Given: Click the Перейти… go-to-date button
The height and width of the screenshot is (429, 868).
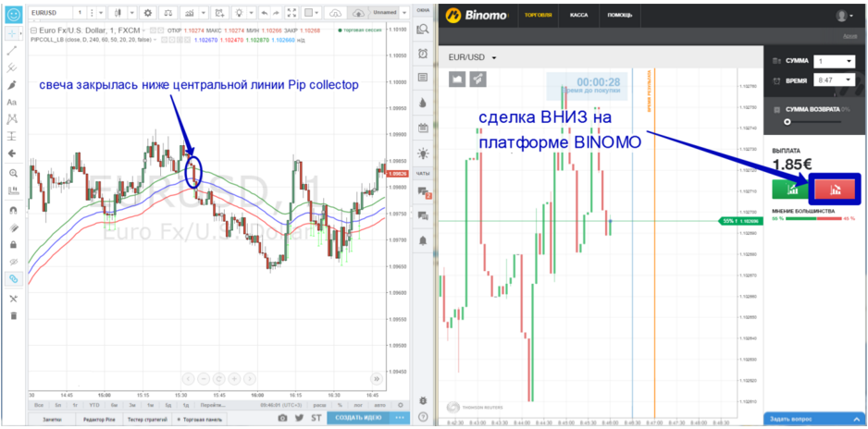Looking at the screenshot, I should (213, 405).
